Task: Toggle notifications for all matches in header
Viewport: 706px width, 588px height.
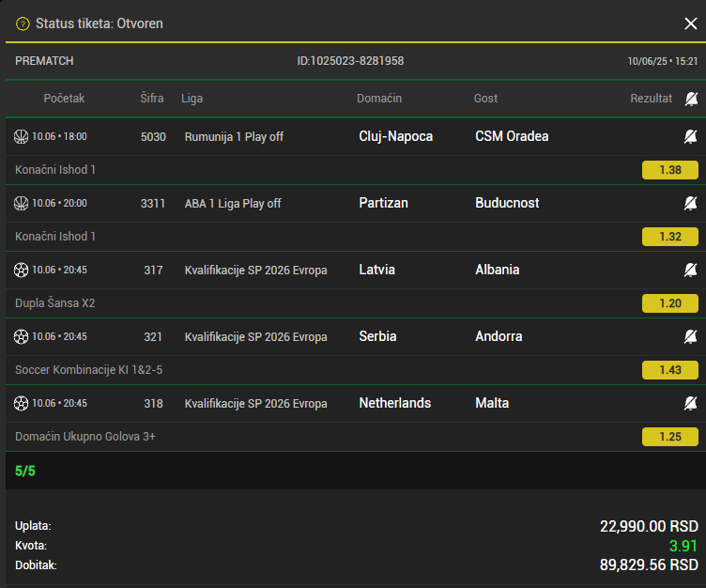Action: pyautogui.click(x=691, y=99)
